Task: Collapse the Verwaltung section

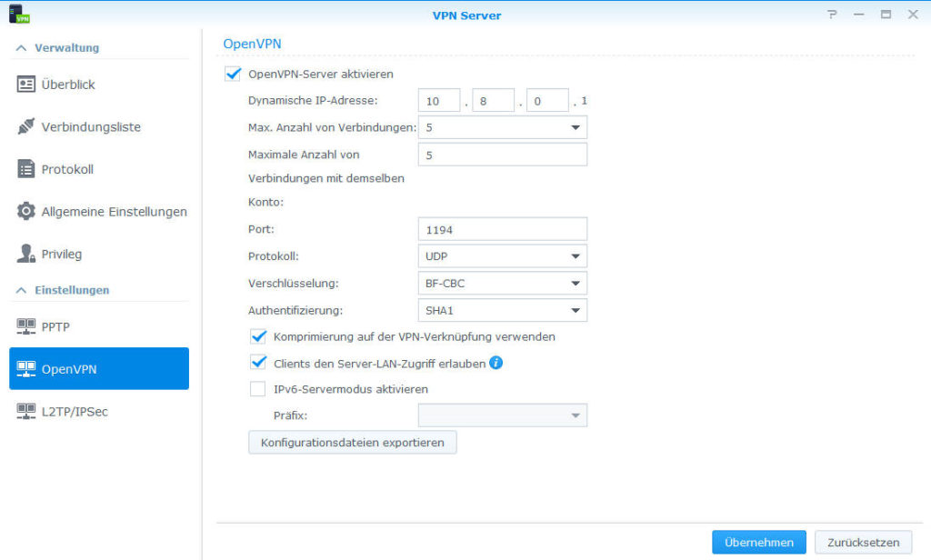Action: [22, 48]
